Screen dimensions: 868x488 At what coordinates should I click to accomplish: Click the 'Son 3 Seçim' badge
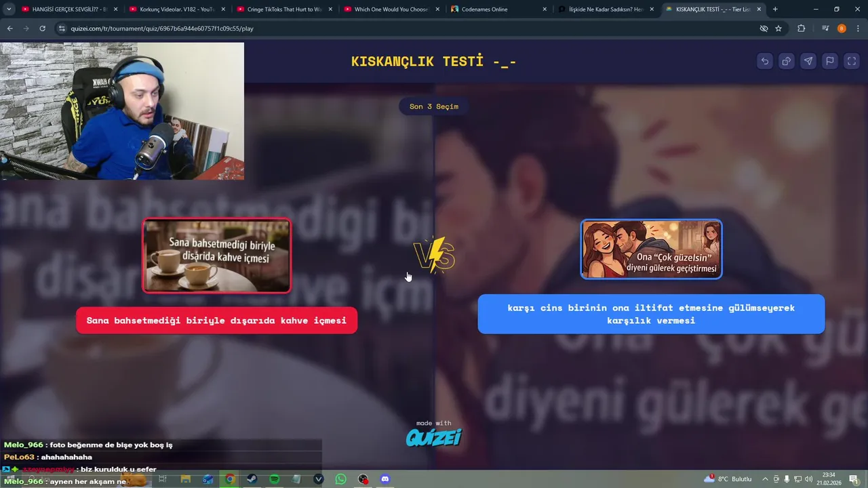coord(434,106)
